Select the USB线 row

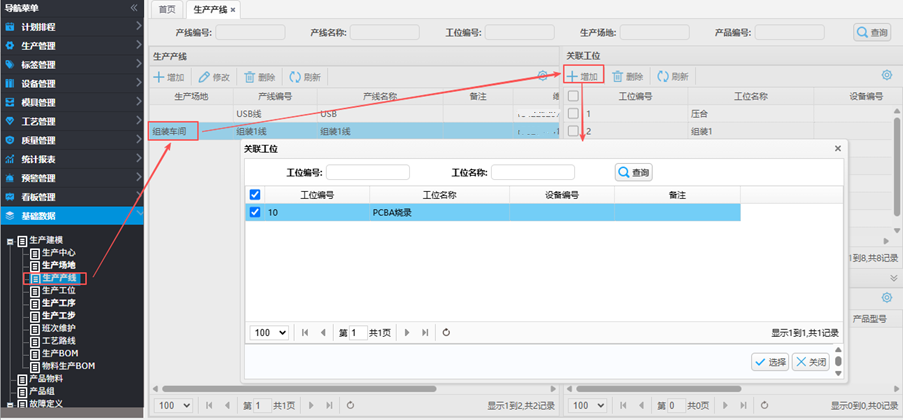click(354, 113)
